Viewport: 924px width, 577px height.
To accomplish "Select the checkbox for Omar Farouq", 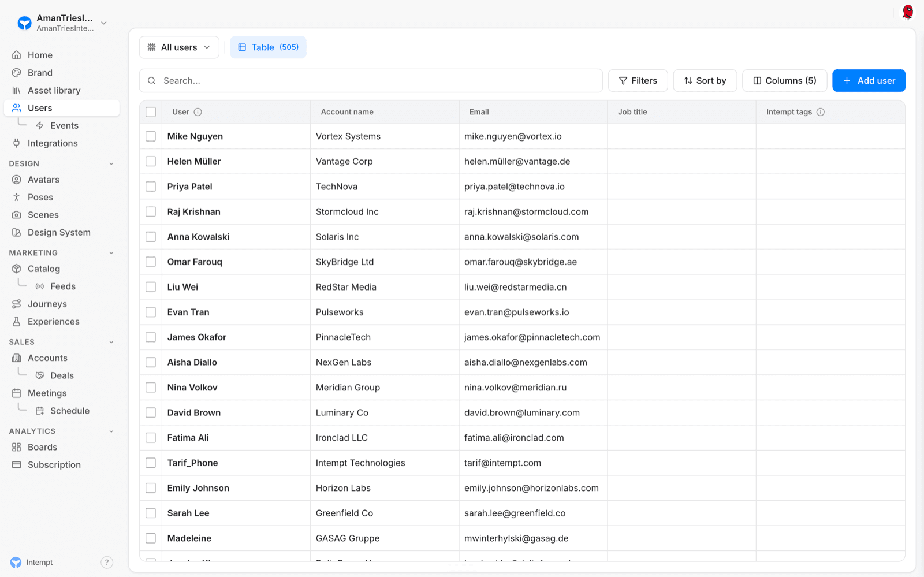I will (151, 262).
